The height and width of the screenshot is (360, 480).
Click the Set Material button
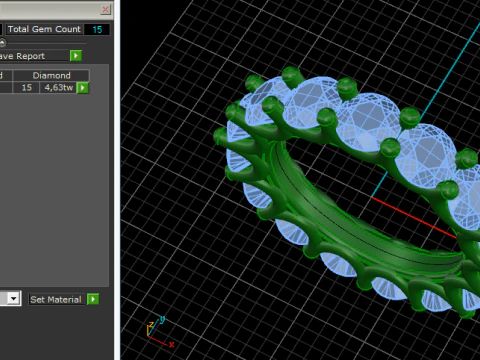click(56, 299)
